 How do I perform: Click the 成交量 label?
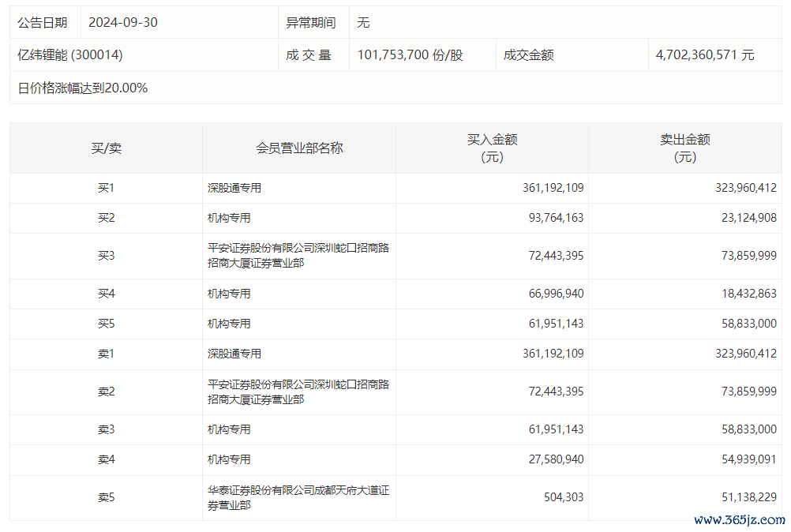[x=308, y=55]
